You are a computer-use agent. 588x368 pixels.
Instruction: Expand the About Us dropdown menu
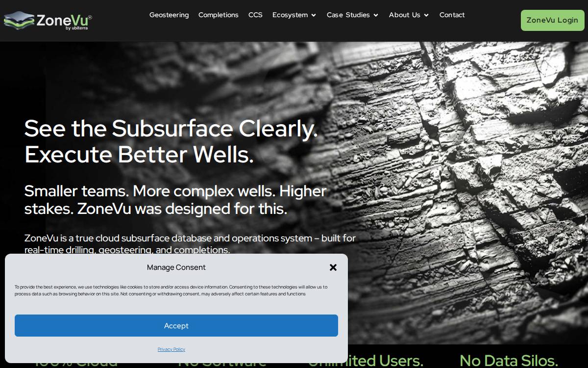(x=409, y=15)
